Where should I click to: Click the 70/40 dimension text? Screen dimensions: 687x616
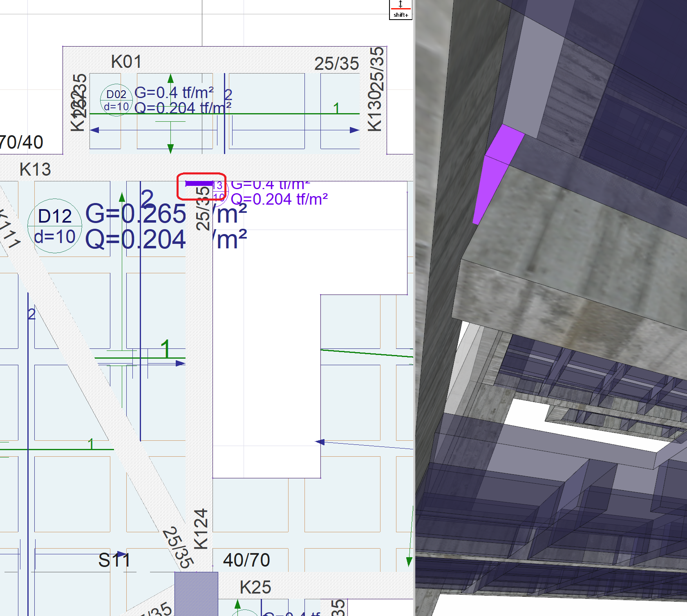pyautogui.click(x=21, y=142)
